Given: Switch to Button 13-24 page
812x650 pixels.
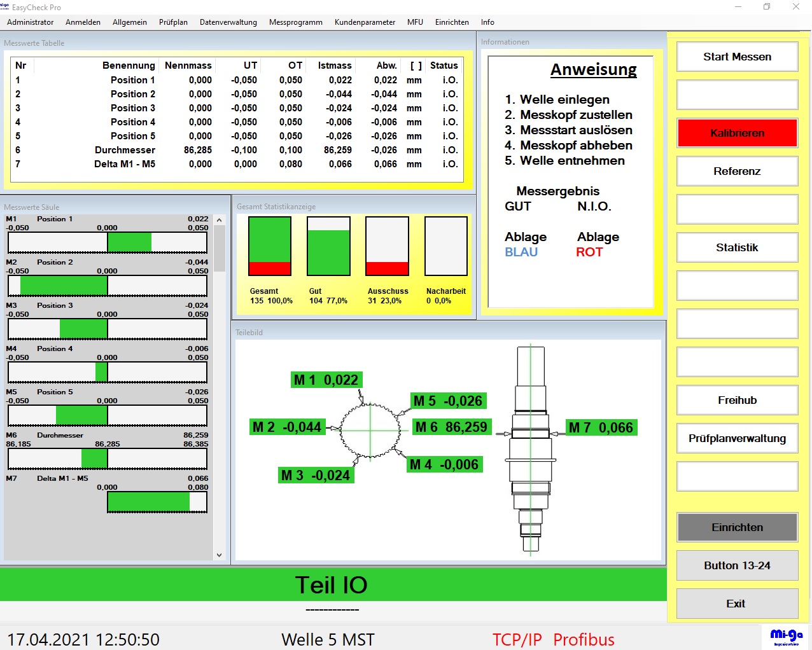Looking at the screenshot, I should coord(737,565).
